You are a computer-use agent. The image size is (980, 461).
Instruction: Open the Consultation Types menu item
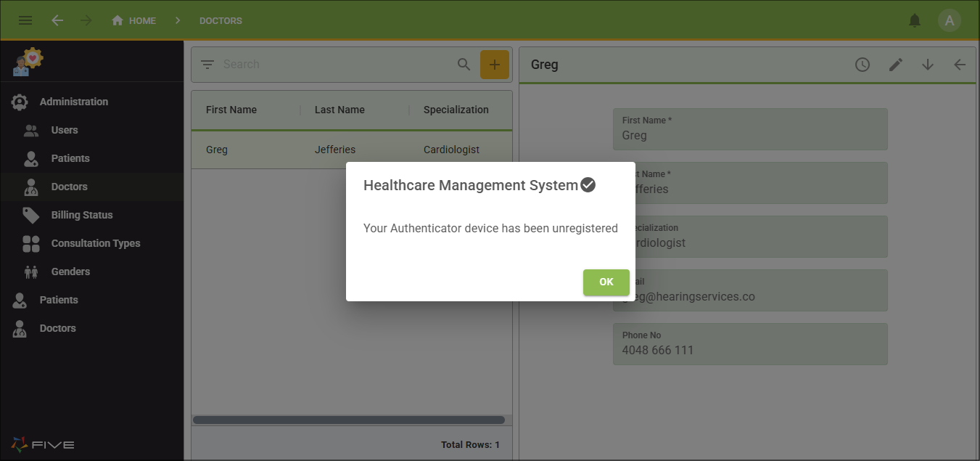[96, 243]
